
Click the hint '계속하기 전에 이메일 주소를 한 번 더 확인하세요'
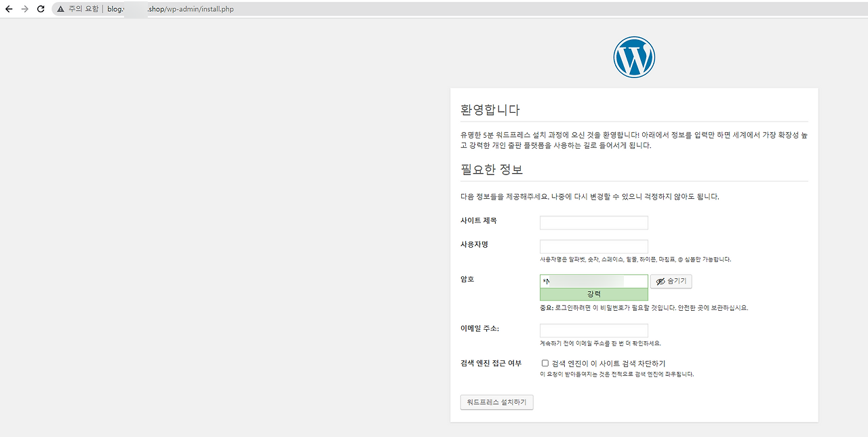tap(600, 343)
